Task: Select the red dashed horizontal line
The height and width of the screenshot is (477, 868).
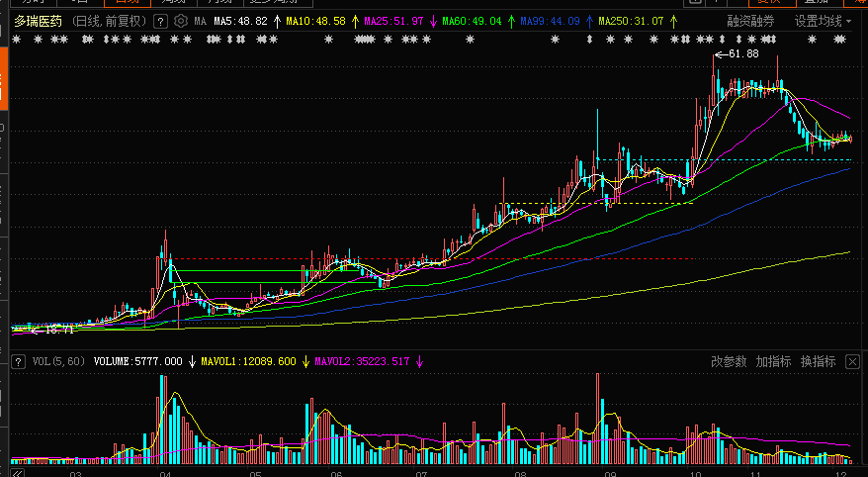Action: (432, 258)
